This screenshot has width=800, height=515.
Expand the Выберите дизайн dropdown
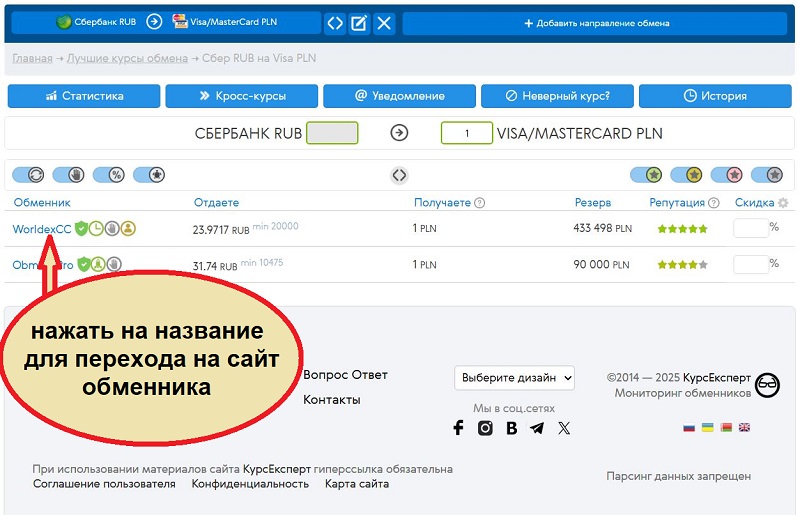514,378
